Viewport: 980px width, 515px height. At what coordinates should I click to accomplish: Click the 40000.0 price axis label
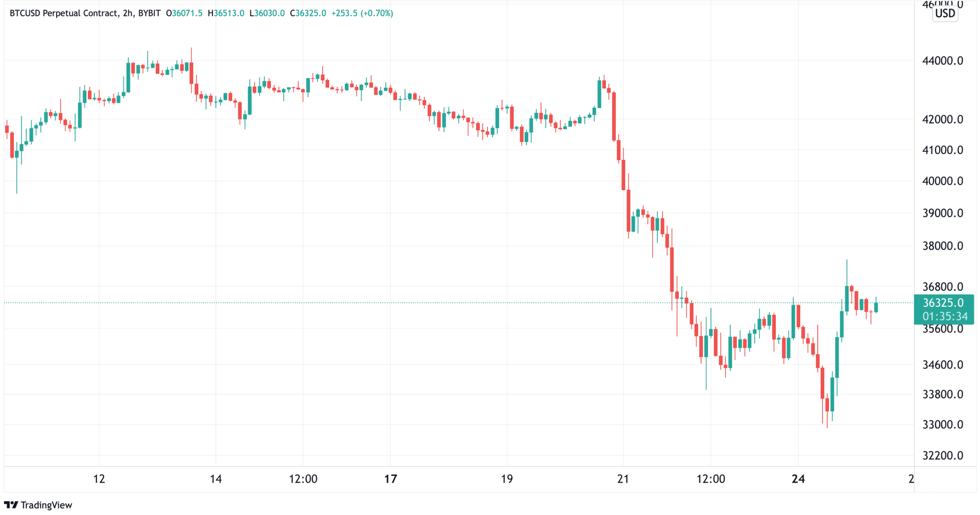(x=942, y=181)
